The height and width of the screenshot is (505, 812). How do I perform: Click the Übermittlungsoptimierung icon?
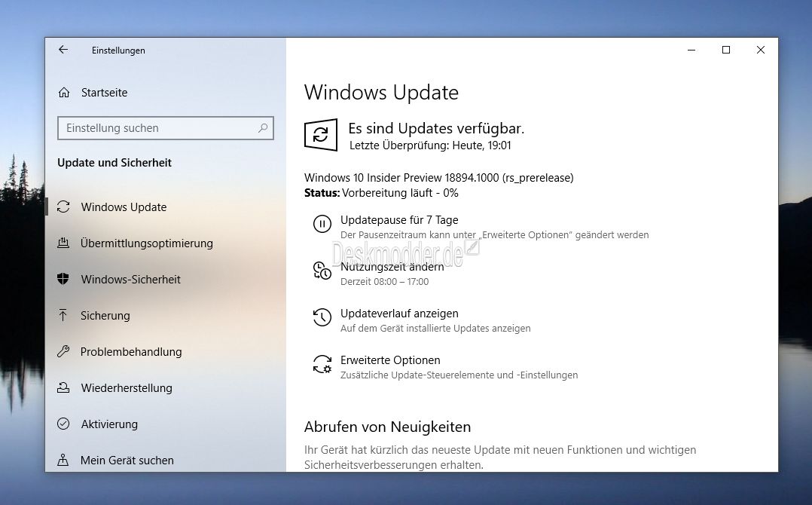coord(63,243)
